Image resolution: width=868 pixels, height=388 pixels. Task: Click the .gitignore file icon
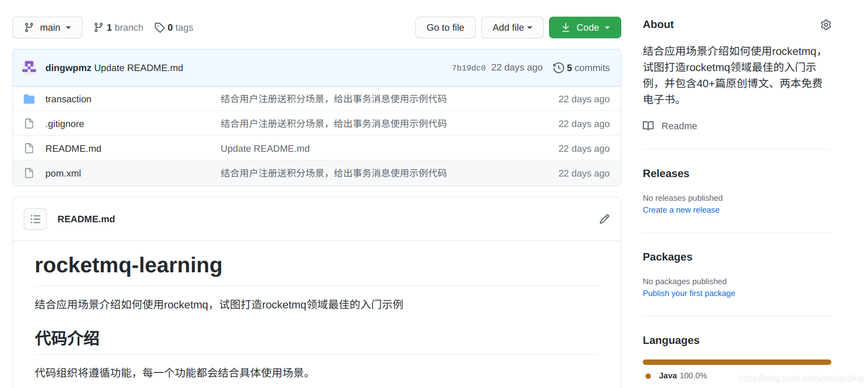coord(29,124)
